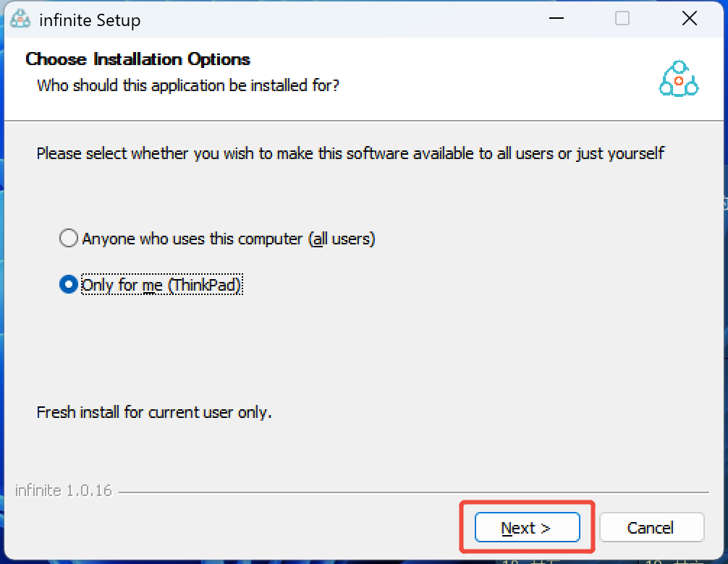This screenshot has height=564, width=728.
Task: Click the "infinite Setup" window title text
Action: click(90, 20)
